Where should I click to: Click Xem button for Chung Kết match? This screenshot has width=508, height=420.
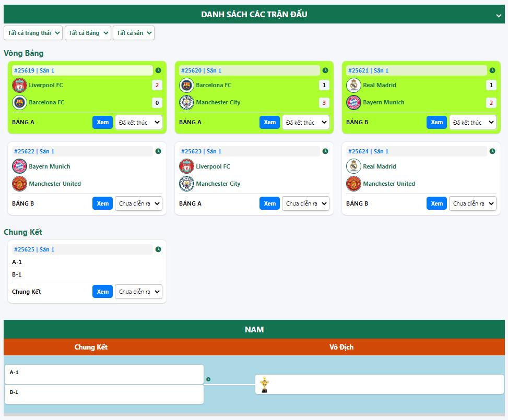click(x=102, y=292)
